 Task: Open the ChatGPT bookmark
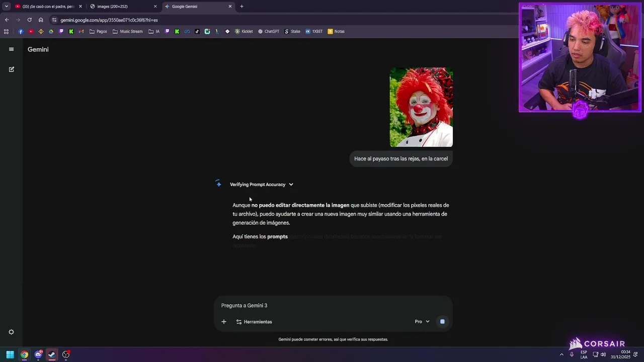click(x=269, y=31)
